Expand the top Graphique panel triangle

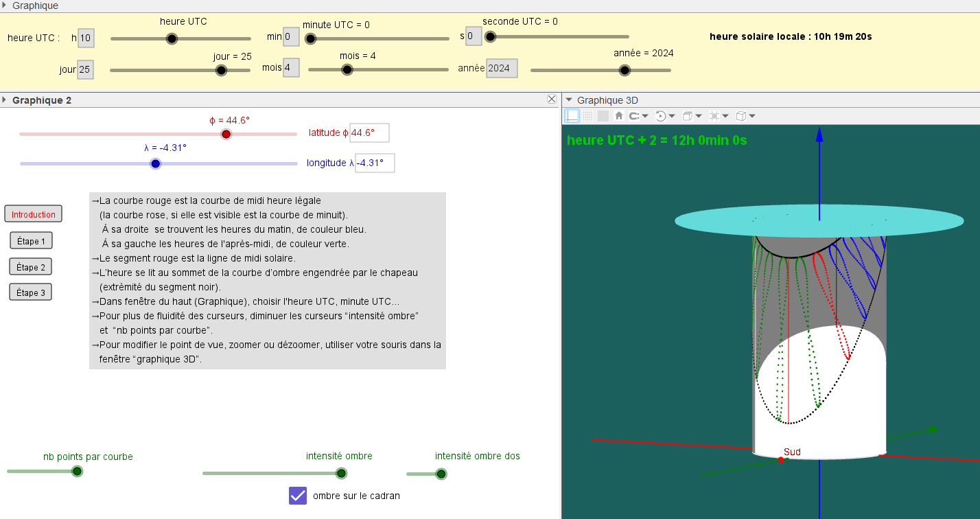coord(5,5)
